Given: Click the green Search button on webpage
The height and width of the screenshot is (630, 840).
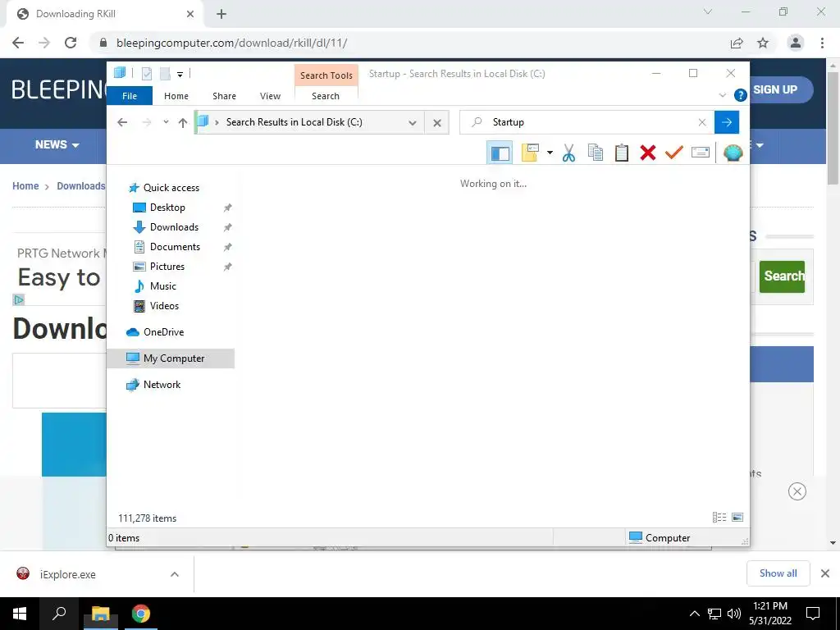Looking at the screenshot, I should pyautogui.click(x=782, y=276).
